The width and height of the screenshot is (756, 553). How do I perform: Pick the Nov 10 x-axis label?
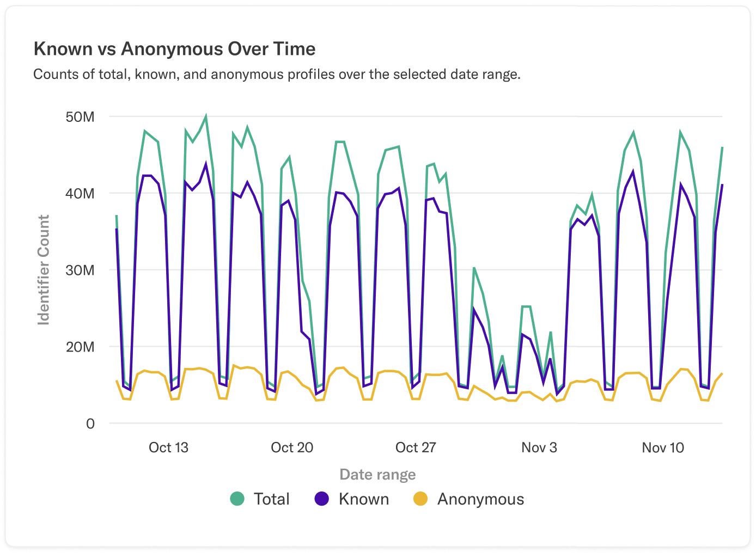[662, 447]
